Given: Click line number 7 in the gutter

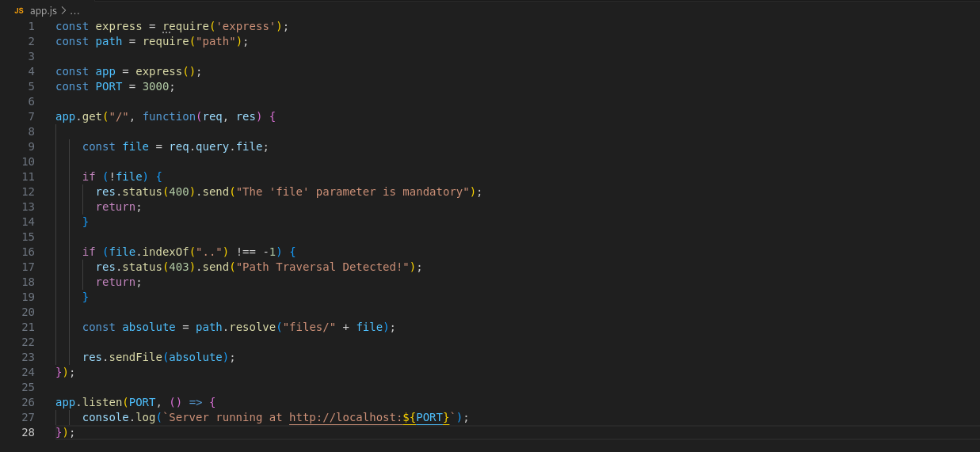Looking at the screenshot, I should 31,116.
